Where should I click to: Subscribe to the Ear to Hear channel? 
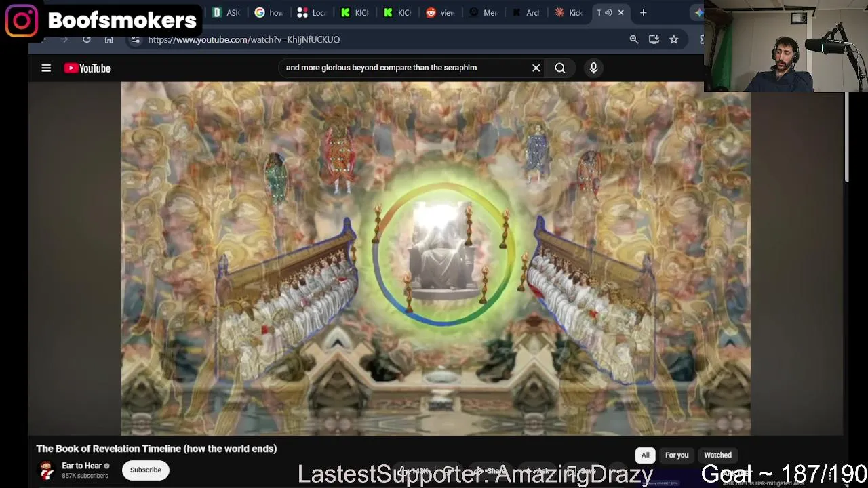tap(146, 470)
